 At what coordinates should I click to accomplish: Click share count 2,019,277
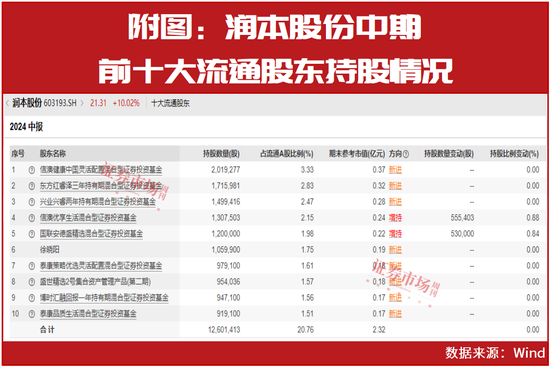click(x=226, y=170)
